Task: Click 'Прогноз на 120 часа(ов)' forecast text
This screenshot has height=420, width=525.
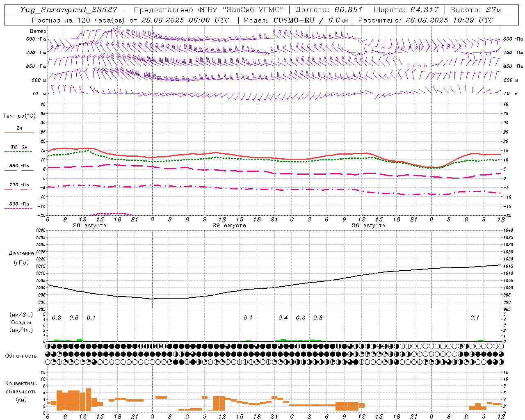Action: pyautogui.click(x=79, y=20)
